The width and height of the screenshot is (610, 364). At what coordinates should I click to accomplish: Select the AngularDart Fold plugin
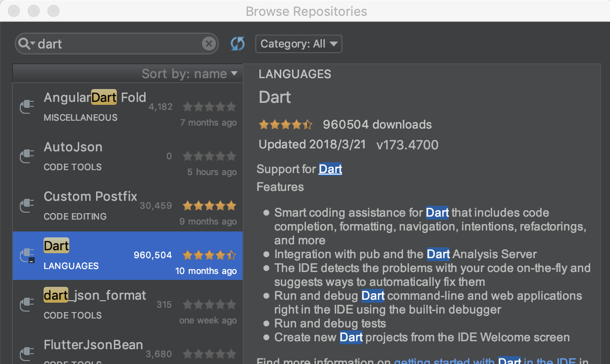[x=128, y=107]
